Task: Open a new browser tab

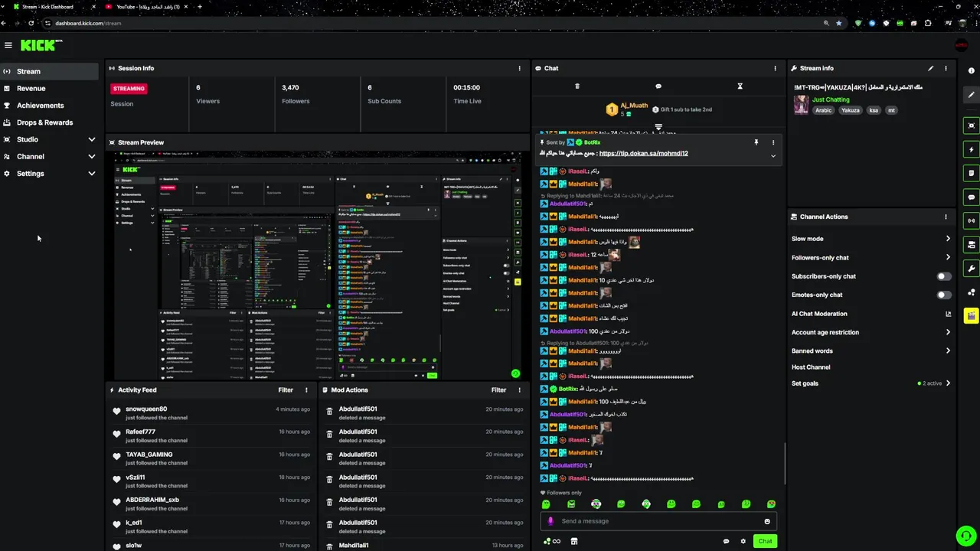Action: (x=200, y=7)
